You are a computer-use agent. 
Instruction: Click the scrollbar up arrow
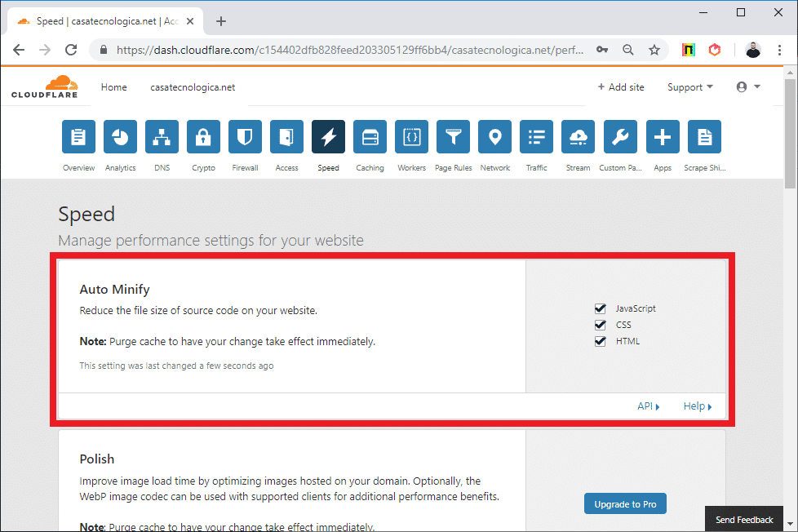click(790, 73)
